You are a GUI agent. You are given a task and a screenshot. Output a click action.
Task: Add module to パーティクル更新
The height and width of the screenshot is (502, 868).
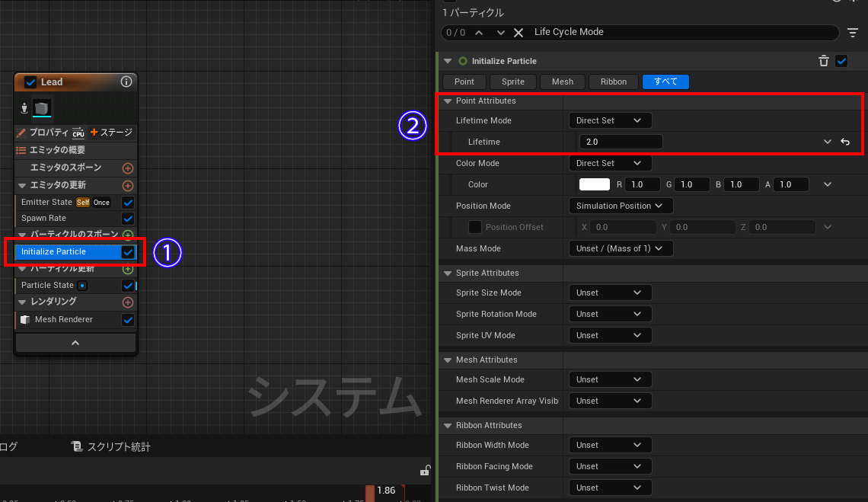[x=128, y=270]
